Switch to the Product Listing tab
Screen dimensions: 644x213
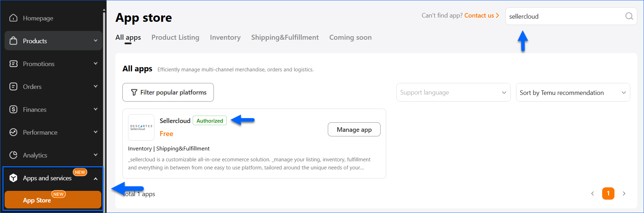coord(175,37)
